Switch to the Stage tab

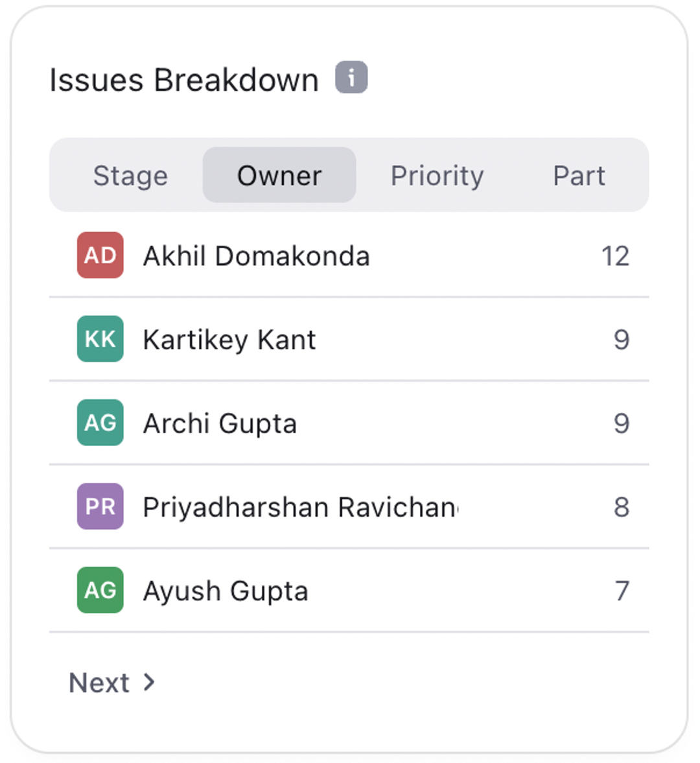click(x=130, y=176)
